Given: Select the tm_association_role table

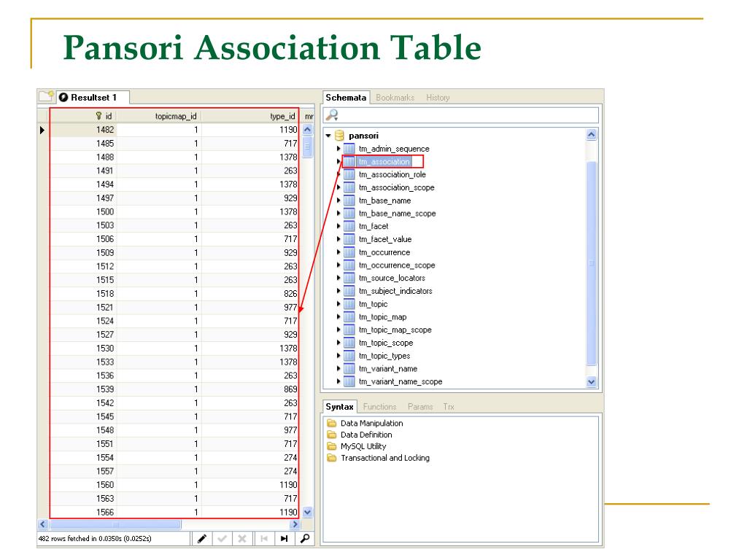Looking at the screenshot, I should tap(392, 174).
